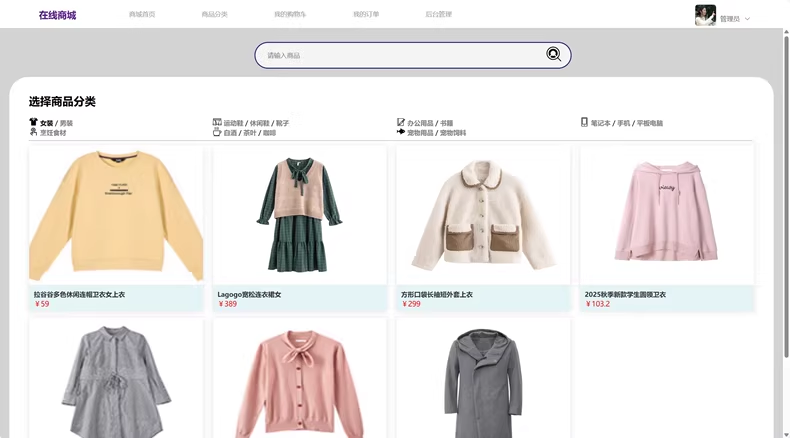The image size is (790, 438).
Task: Select the 烹饪食材 category link
Action: coord(53,133)
